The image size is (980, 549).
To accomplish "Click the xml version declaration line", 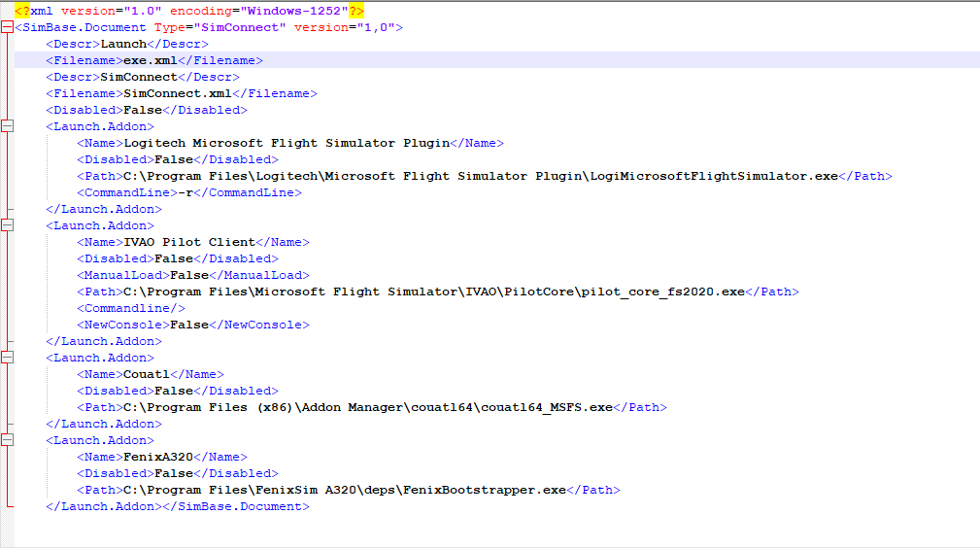I will pos(189,11).
